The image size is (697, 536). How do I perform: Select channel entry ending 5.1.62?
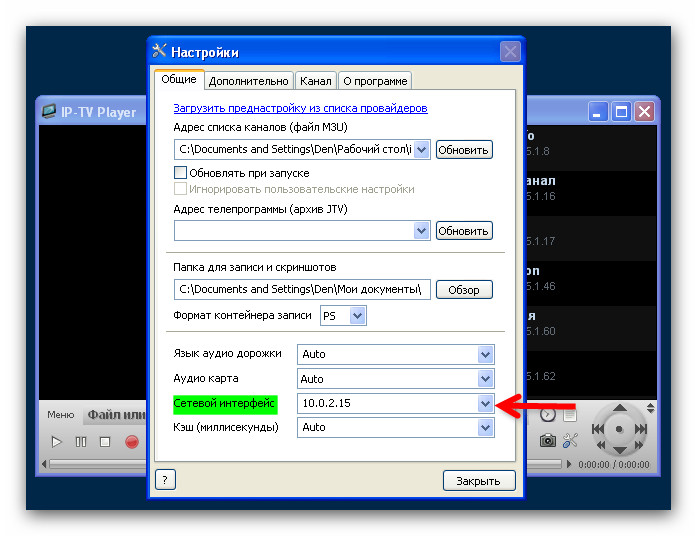pyautogui.click(x=591, y=375)
